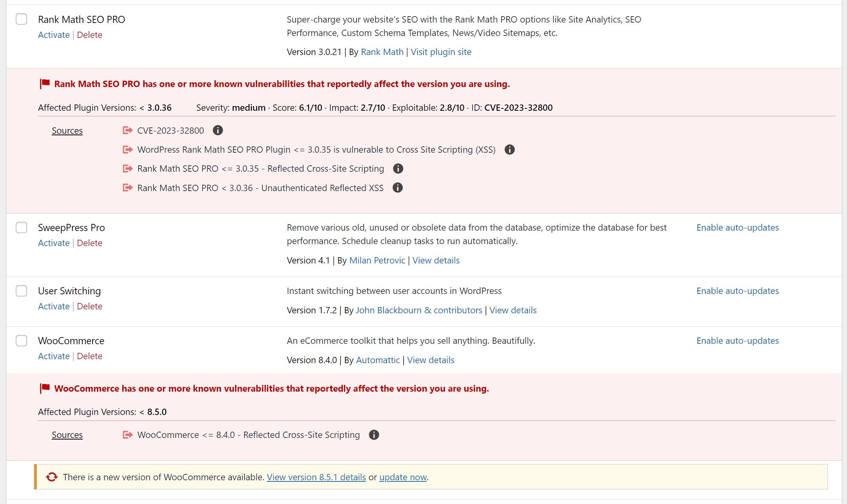Open info icon for WordPress Rank Math XSS source

(510, 150)
